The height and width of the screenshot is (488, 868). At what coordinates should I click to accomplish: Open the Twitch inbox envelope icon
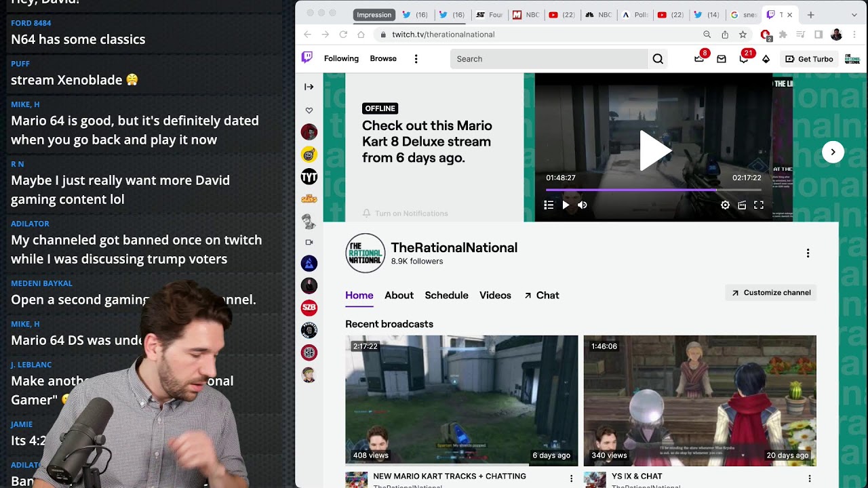[x=722, y=59]
